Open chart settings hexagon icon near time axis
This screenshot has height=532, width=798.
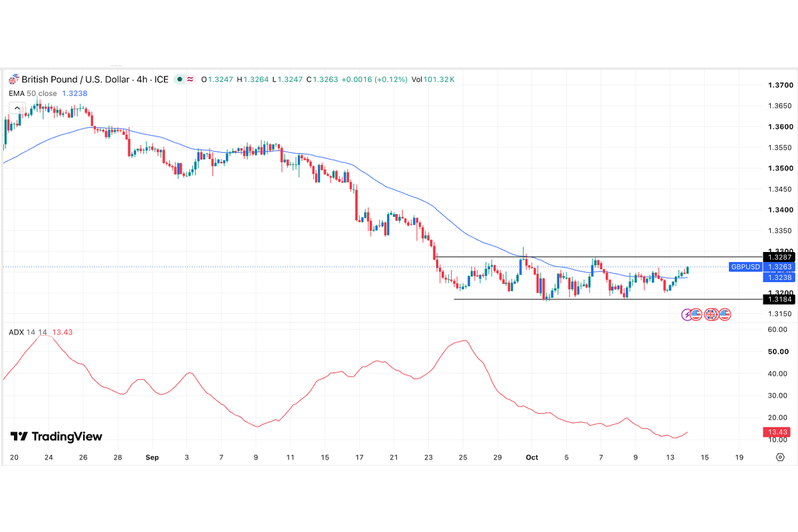(x=780, y=458)
